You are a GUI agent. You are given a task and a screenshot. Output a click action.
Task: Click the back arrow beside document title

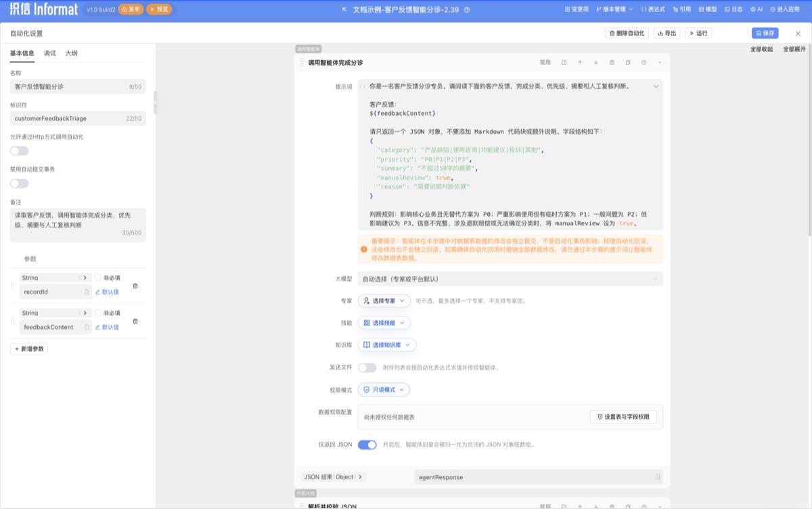[345, 9]
